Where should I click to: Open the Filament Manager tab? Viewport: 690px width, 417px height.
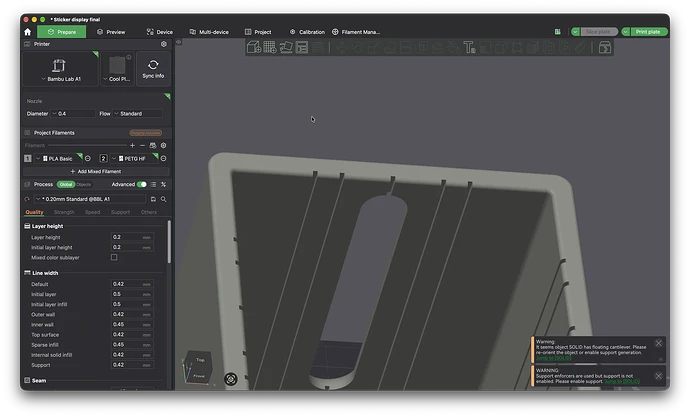click(356, 32)
